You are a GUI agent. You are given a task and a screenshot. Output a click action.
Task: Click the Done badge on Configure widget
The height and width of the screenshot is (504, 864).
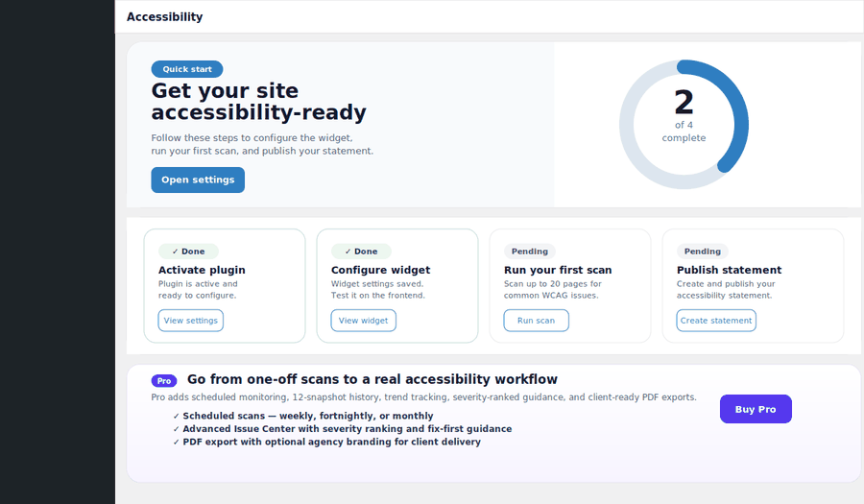(x=361, y=252)
